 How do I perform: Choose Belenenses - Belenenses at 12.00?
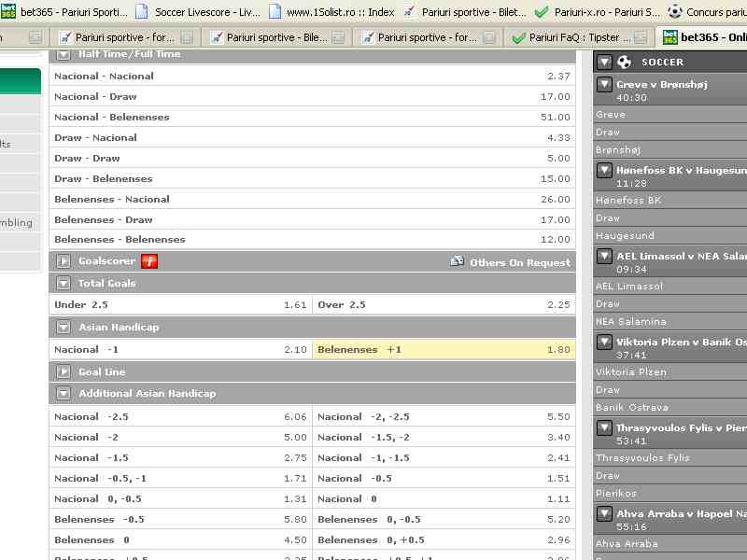pyautogui.click(x=313, y=240)
